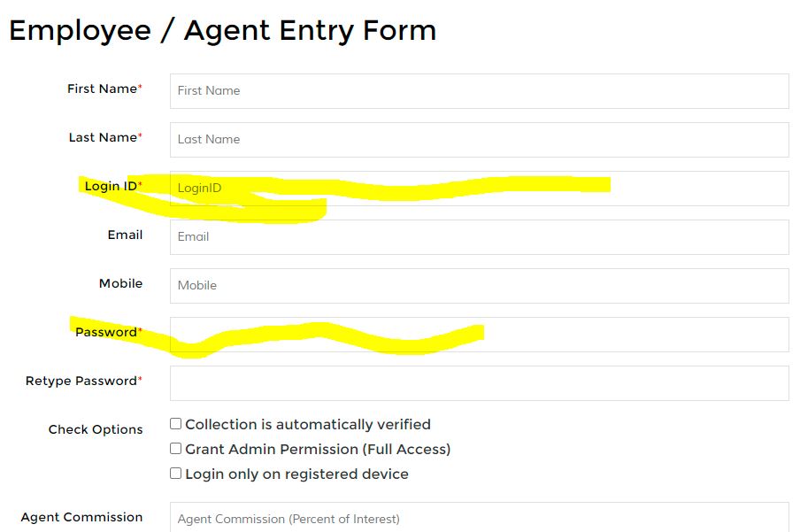The width and height of the screenshot is (800, 532).
Task: Click the empty Password input box
Action: pos(479,335)
